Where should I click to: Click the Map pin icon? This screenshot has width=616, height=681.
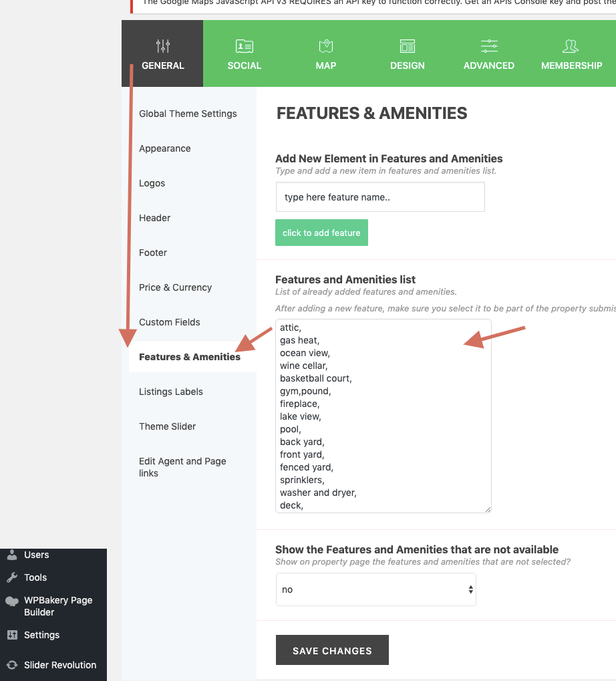click(x=326, y=46)
